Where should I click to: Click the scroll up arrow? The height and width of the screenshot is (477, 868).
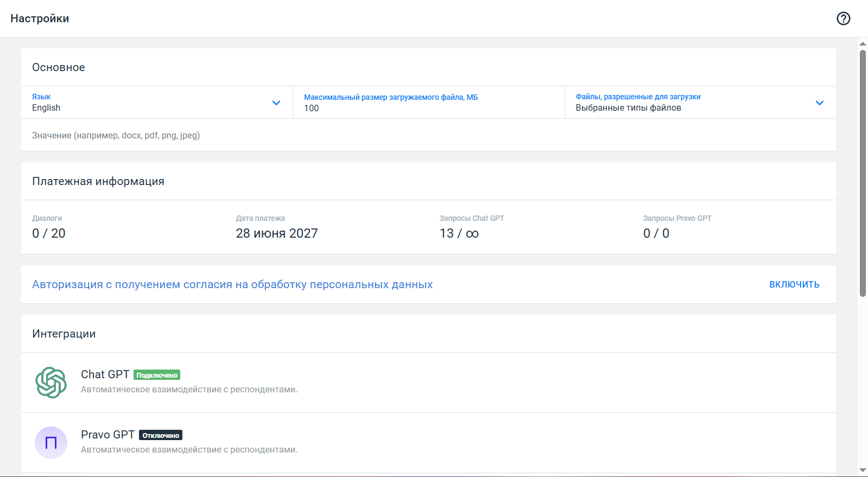tap(863, 43)
